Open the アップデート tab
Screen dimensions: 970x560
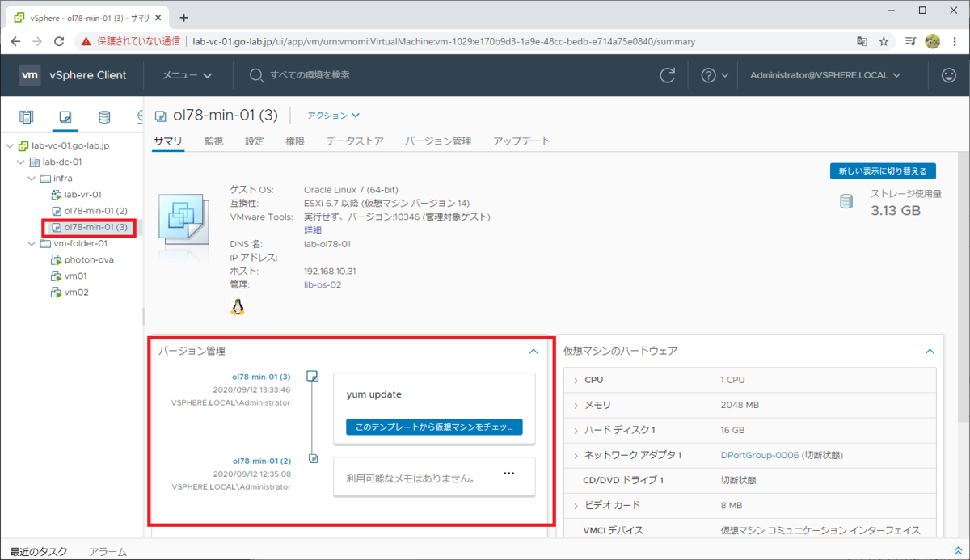[521, 141]
